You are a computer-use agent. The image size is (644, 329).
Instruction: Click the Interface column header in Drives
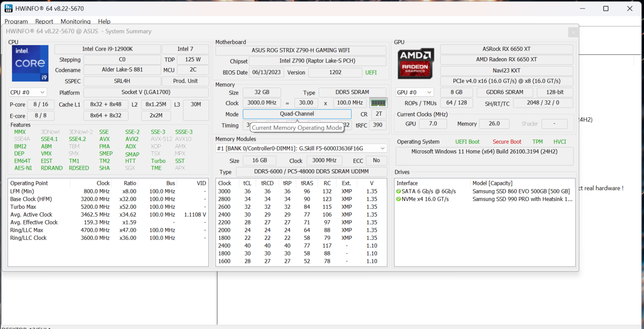[x=432, y=183]
